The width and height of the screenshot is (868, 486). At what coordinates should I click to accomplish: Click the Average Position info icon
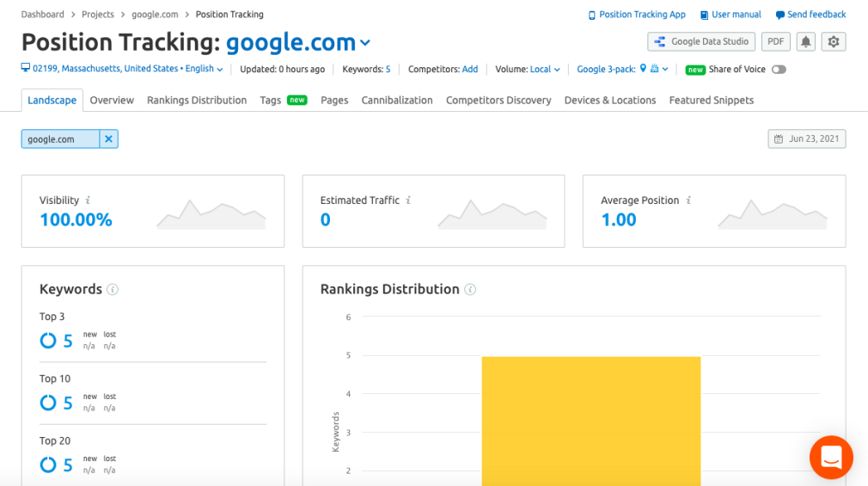click(688, 200)
